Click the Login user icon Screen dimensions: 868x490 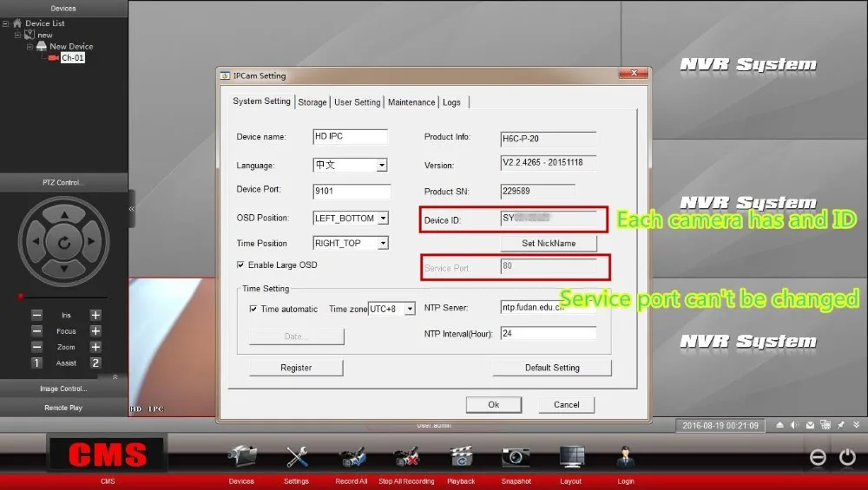click(x=626, y=457)
